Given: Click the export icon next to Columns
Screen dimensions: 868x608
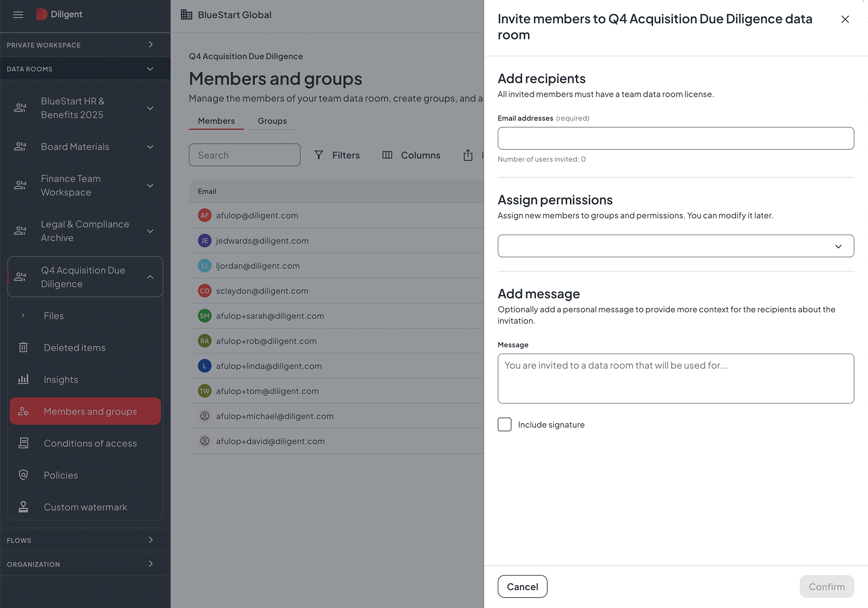Looking at the screenshot, I should (x=468, y=155).
